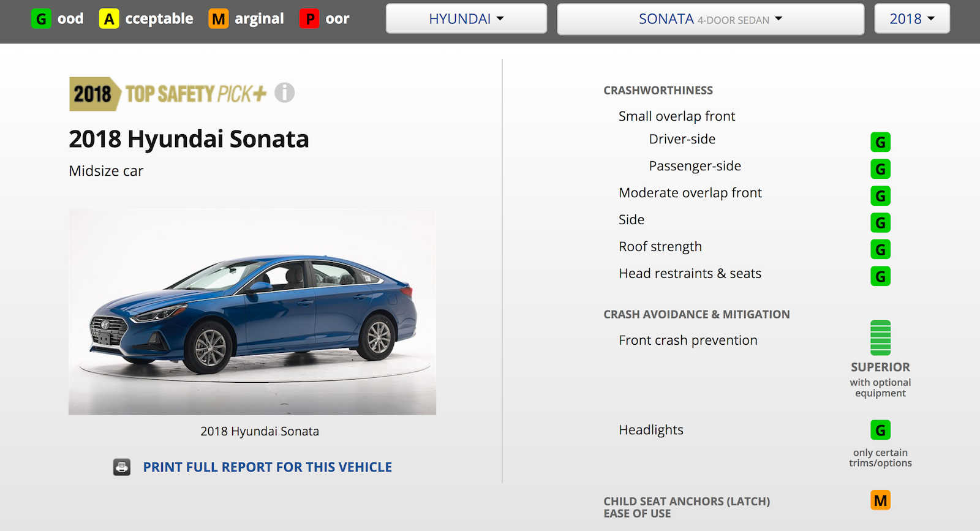The height and width of the screenshot is (531, 980).
Task: Click the blue Hyundai Sonata photo
Action: pos(252,312)
